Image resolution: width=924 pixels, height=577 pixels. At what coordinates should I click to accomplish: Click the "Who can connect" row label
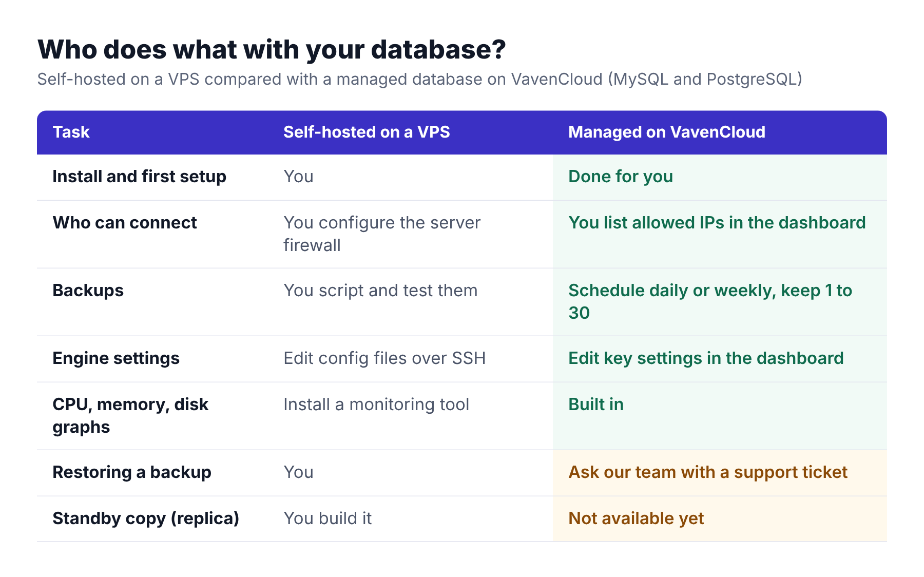point(124,223)
